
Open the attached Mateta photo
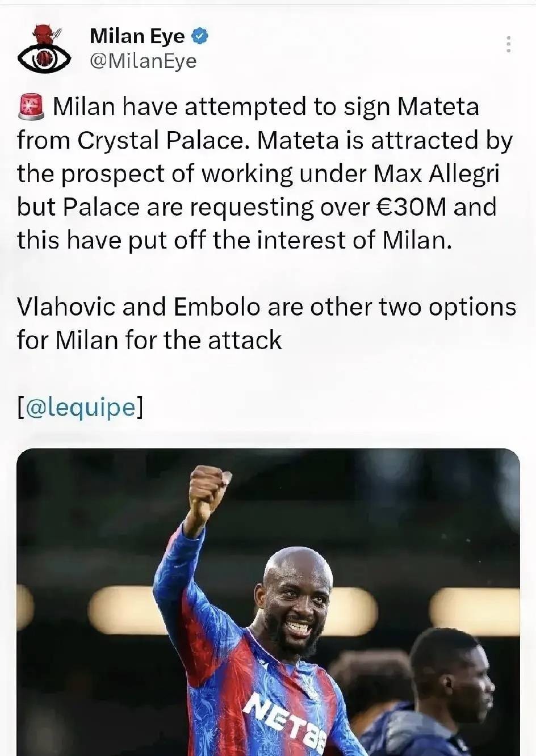click(x=268, y=602)
